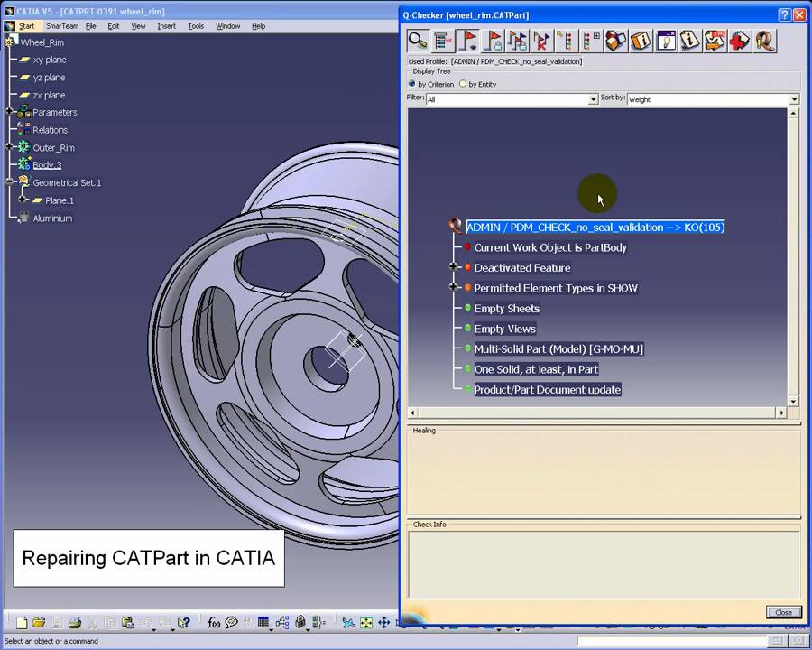Click the Formula f(x) icon
812x650 pixels.
coord(213,623)
